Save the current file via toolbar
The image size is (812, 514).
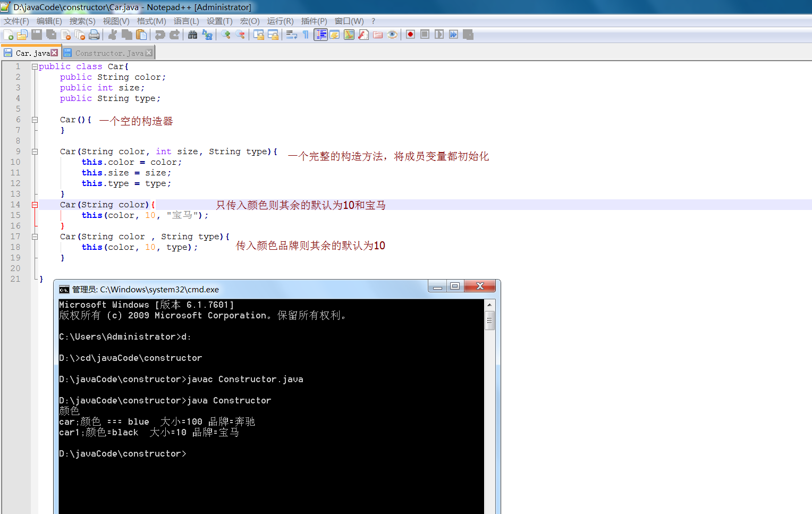[x=37, y=35]
